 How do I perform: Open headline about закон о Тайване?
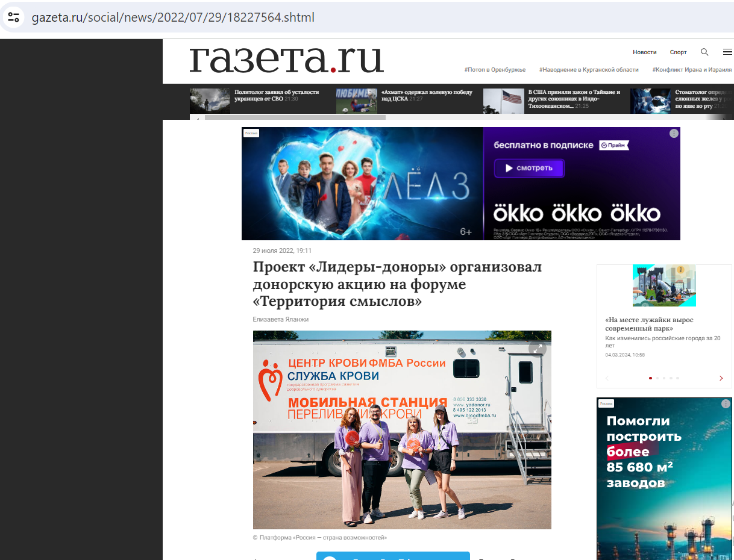click(574, 99)
